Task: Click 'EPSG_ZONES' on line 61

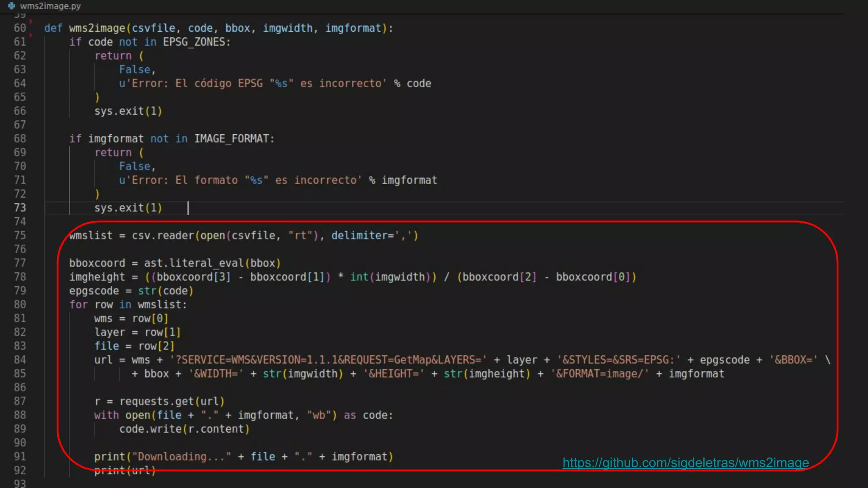Action: point(194,42)
